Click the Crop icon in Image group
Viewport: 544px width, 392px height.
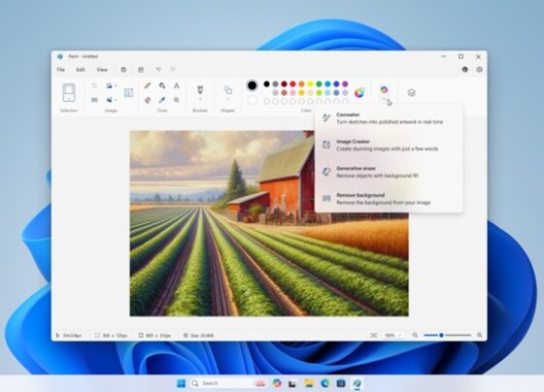click(x=94, y=85)
